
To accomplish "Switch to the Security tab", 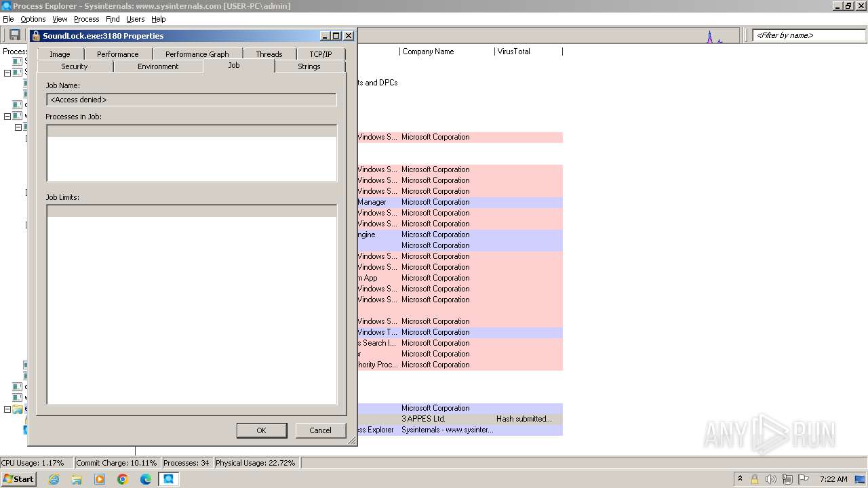I will (75, 66).
